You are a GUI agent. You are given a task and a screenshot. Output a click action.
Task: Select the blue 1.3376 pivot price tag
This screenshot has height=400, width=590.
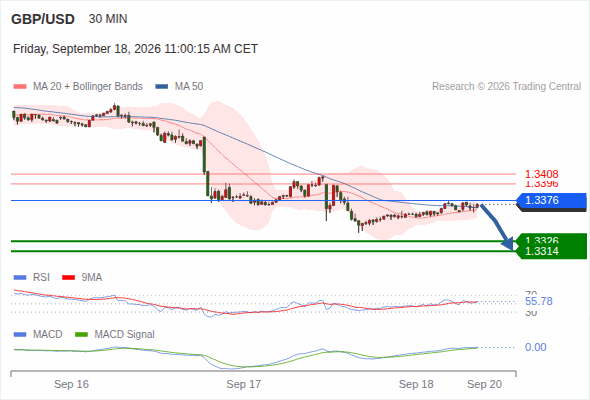point(552,201)
